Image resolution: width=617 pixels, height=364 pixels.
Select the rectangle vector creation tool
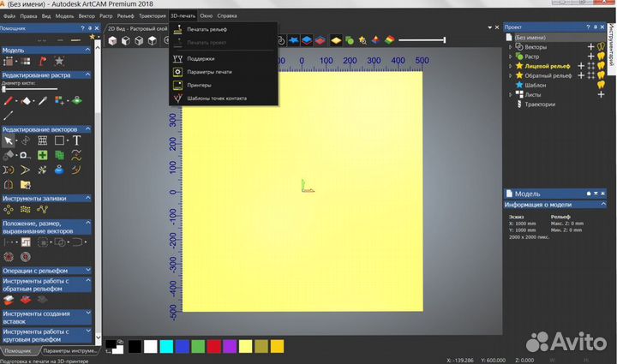point(59,140)
